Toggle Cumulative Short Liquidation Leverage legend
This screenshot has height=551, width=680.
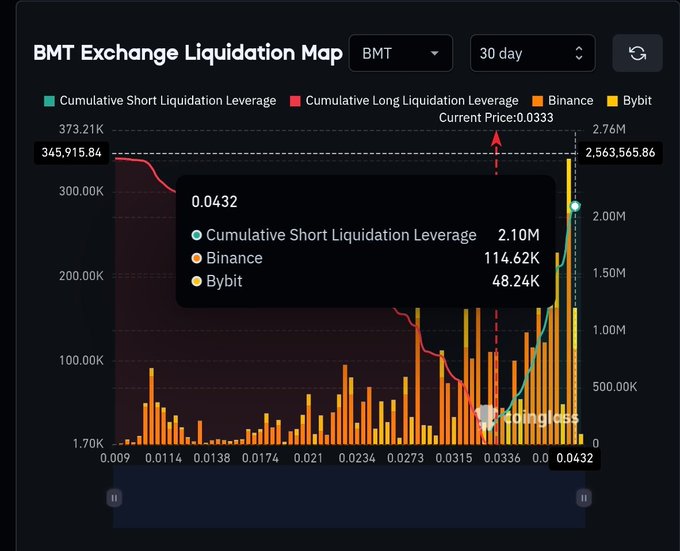coord(160,101)
